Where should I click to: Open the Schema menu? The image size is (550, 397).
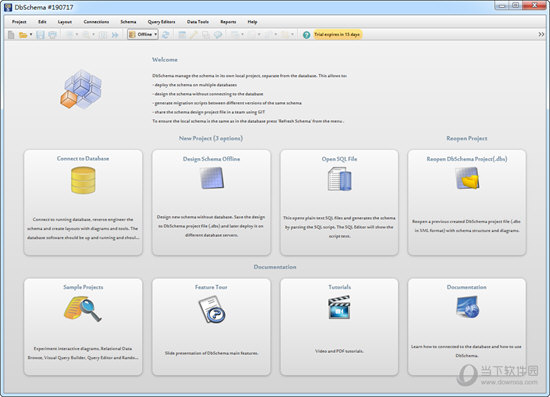tap(128, 22)
